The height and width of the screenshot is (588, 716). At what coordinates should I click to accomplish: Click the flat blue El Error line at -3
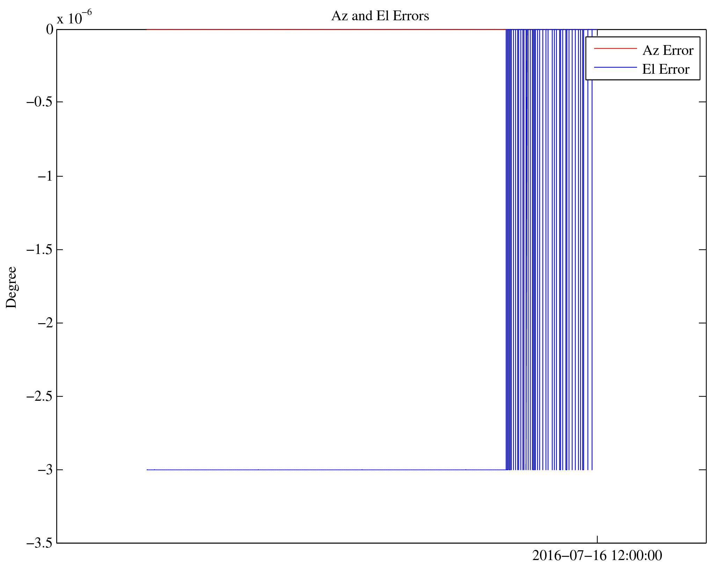point(325,470)
